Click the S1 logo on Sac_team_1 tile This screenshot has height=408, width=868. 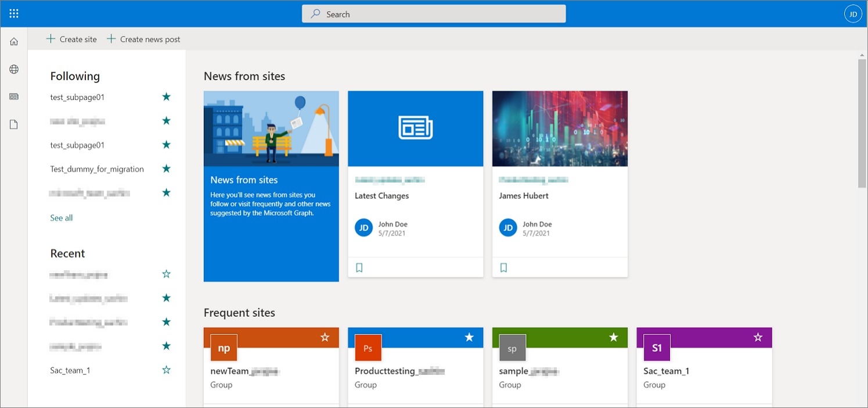pos(657,347)
